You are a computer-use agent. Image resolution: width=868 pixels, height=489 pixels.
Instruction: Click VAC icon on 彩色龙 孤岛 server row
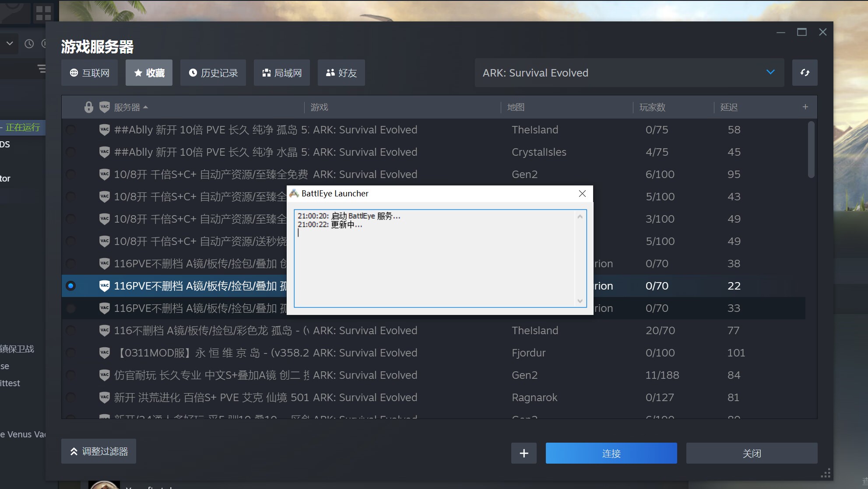(x=105, y=330)
